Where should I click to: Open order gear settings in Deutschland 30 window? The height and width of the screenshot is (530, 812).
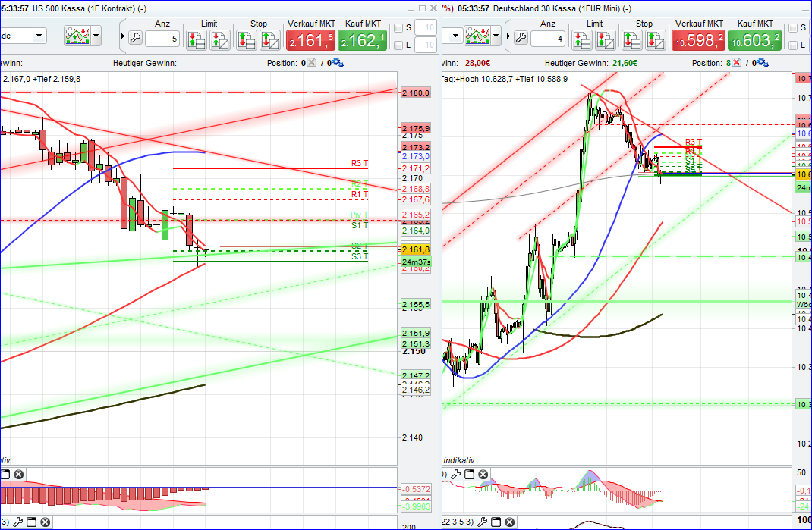pyautogui.click(x=763, y=63)
